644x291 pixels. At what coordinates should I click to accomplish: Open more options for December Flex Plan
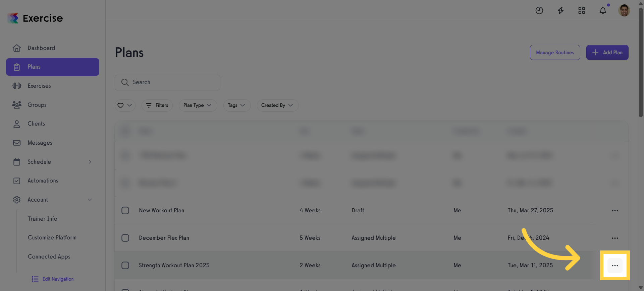pyautogui.click(x=615, y=238)
